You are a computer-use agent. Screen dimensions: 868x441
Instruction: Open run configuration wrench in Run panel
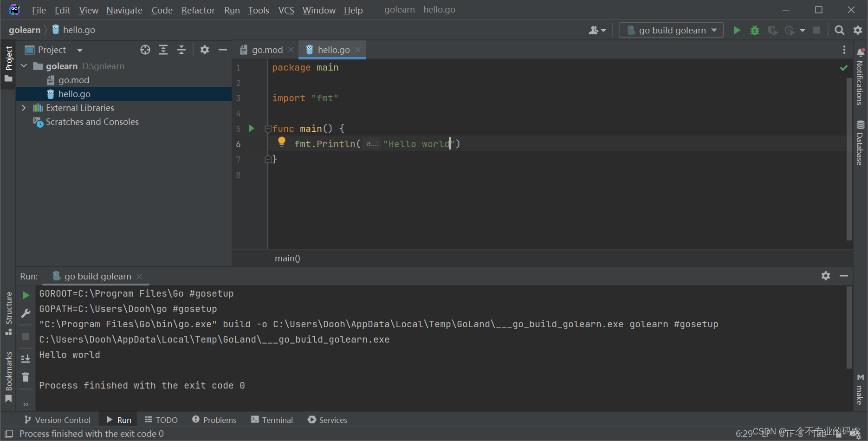pyautogui.click(x=26, y=313)
